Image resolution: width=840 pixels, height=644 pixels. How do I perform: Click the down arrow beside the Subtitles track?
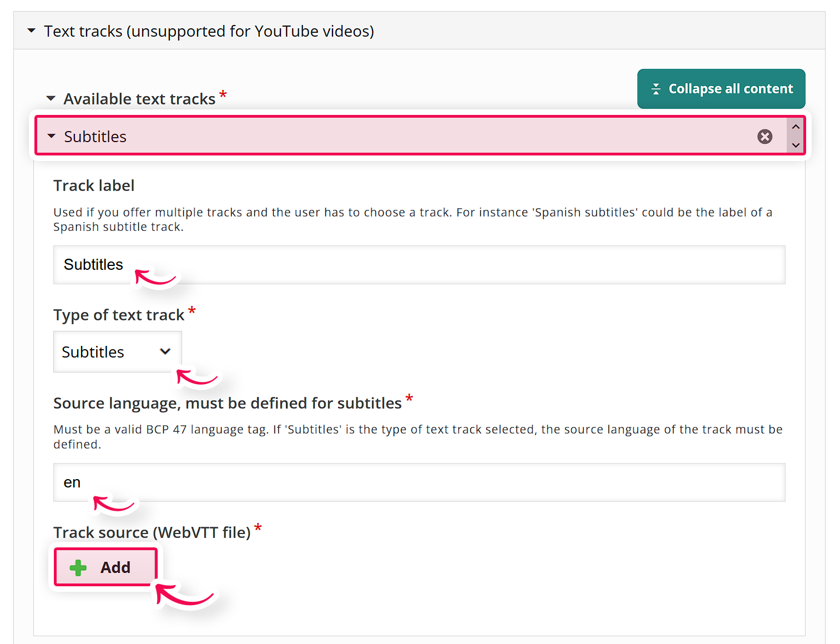(796, 145)
